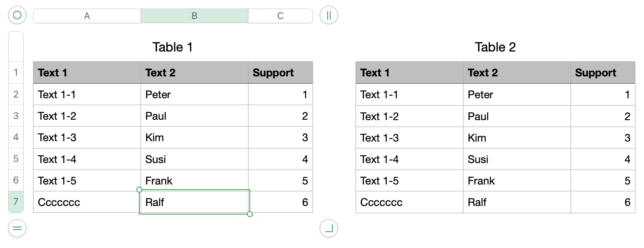Click the Support header in Table 2
The height and width of the screenshot is (248, 644).
(602, 73)
